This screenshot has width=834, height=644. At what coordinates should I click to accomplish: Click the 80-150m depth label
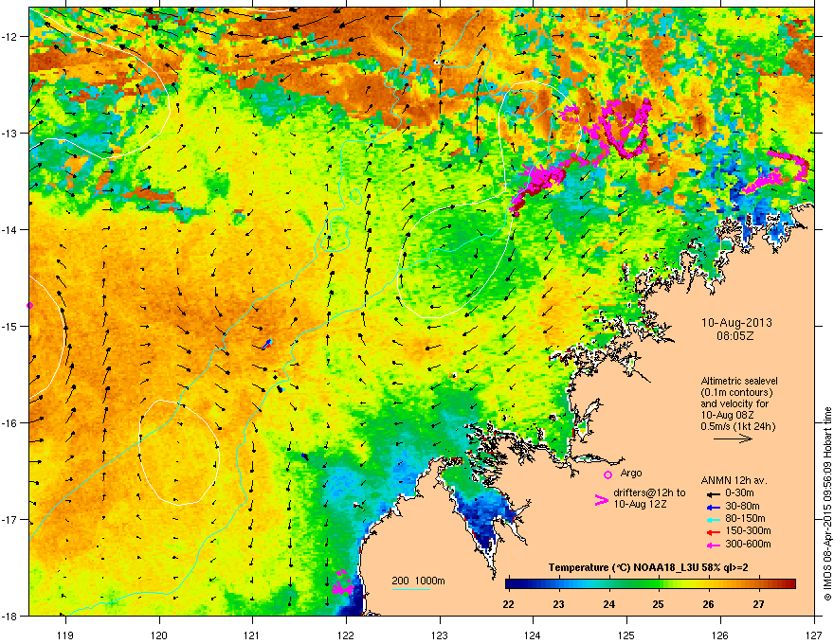[x=745, y=519]
